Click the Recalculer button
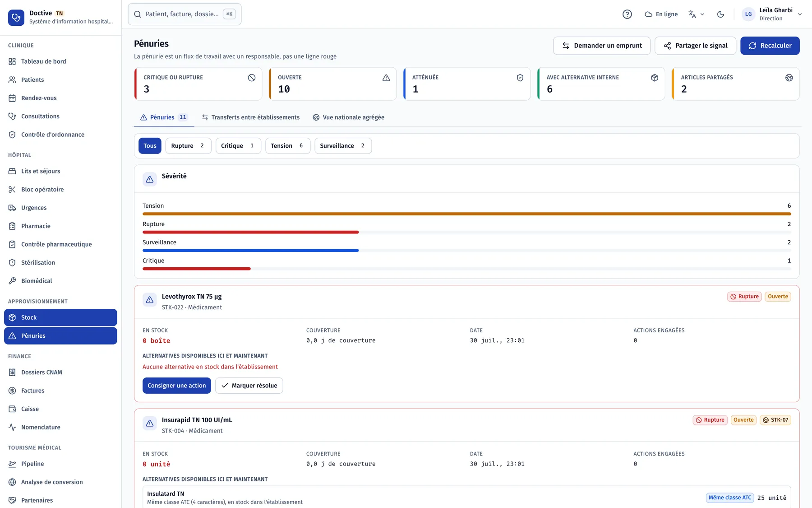The height and width of the screenshot is (508, 812). [770, 46]
